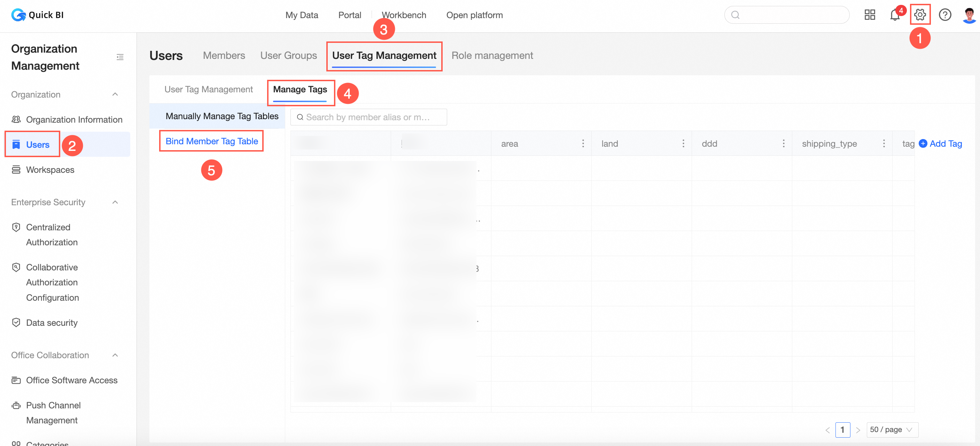Focus the member alias search field
This screenshot has height=446, width=980.
coord(368,117)
